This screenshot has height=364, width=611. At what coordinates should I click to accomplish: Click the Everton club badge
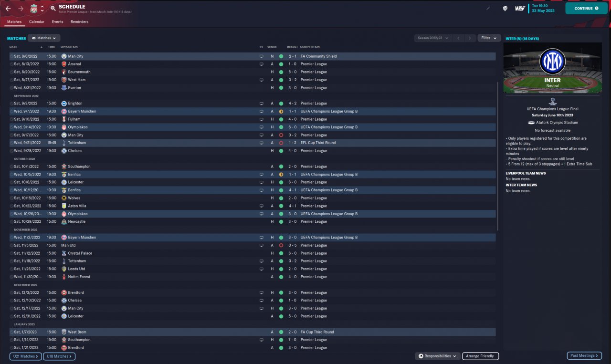coord(64,88)
